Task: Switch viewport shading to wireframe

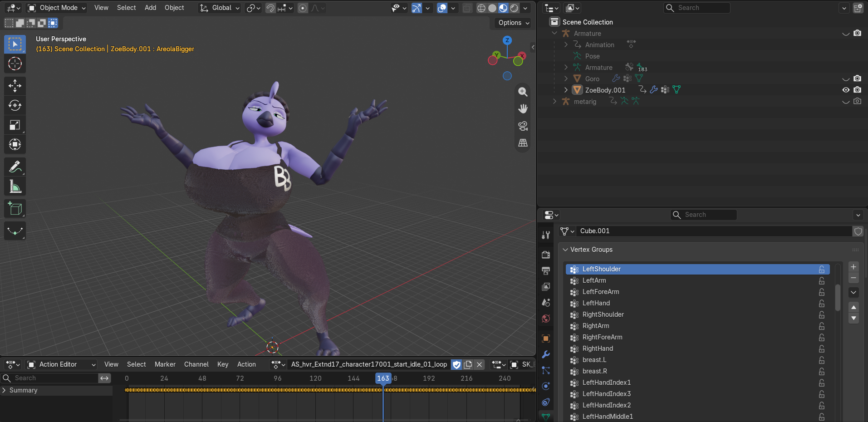Action: 481,8
